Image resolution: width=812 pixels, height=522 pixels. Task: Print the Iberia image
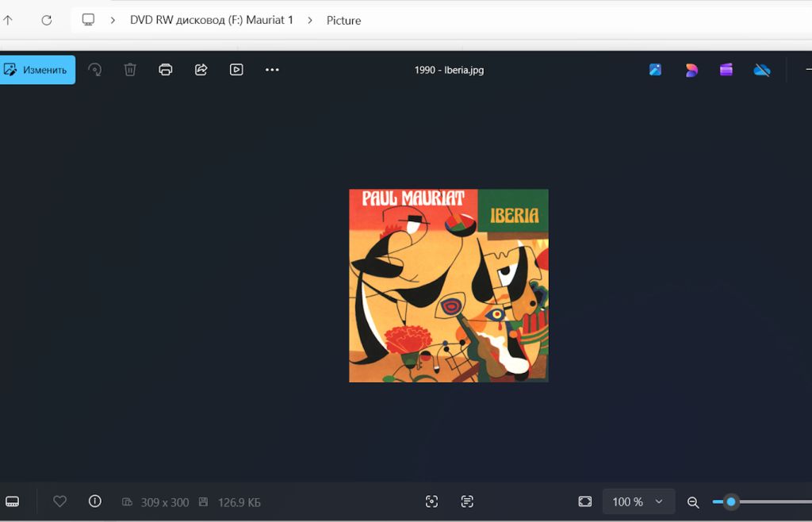166,69
